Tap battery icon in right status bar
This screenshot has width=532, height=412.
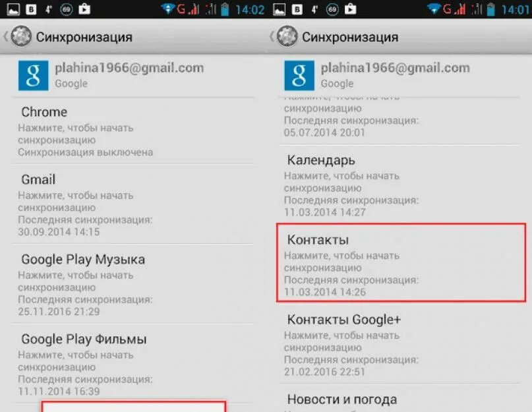click(x=490, y=9)
